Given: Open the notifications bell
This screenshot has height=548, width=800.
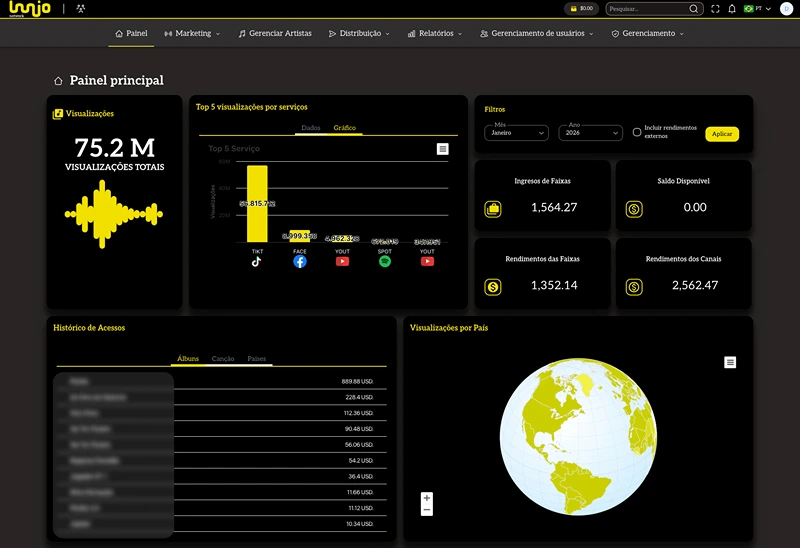Looking at the screenshot, I should 732,9.
